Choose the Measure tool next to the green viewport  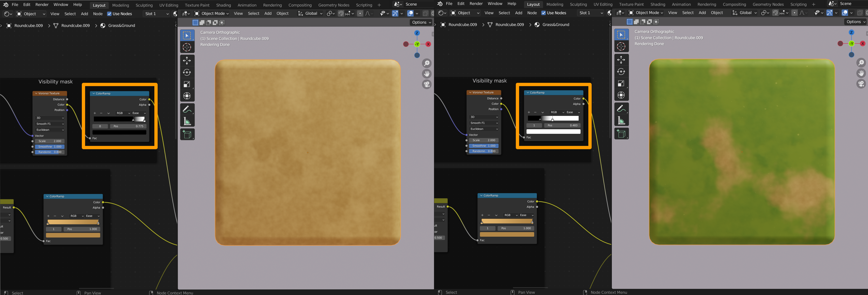click(621, 120)
